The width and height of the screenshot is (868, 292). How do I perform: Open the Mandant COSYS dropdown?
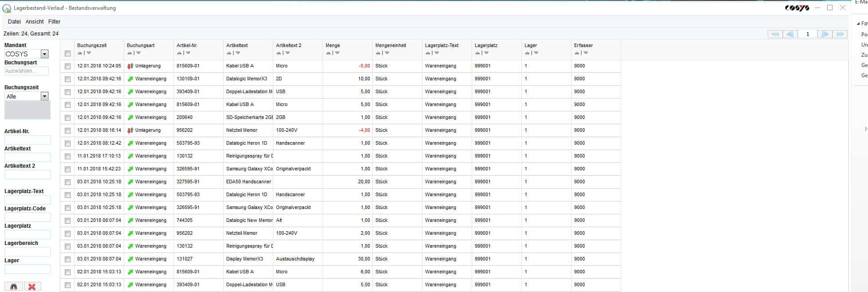click(x=44, y=54)
